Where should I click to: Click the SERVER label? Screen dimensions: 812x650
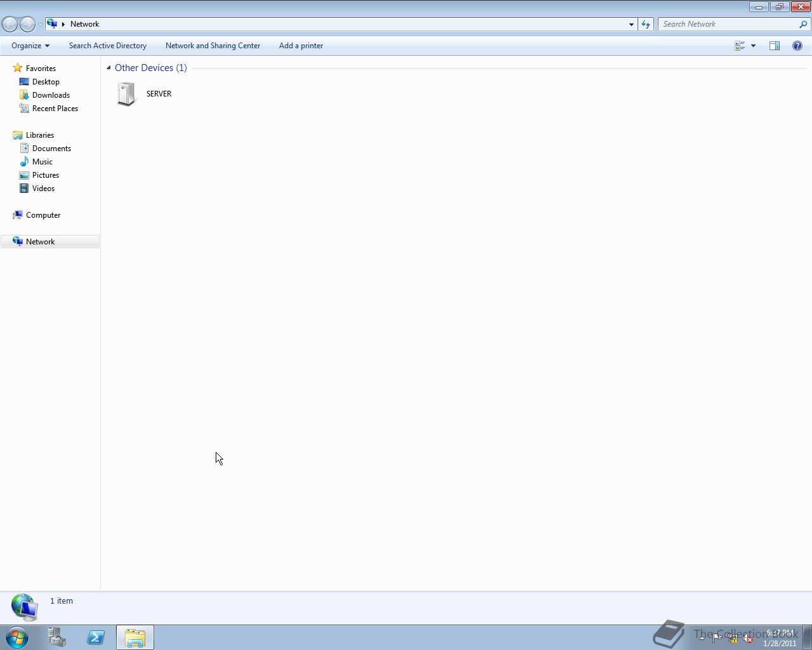point(159,94)
